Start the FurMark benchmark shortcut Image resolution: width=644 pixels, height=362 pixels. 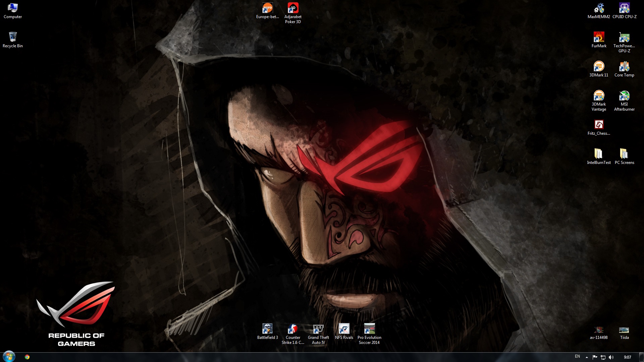click(x=599, y=40)
